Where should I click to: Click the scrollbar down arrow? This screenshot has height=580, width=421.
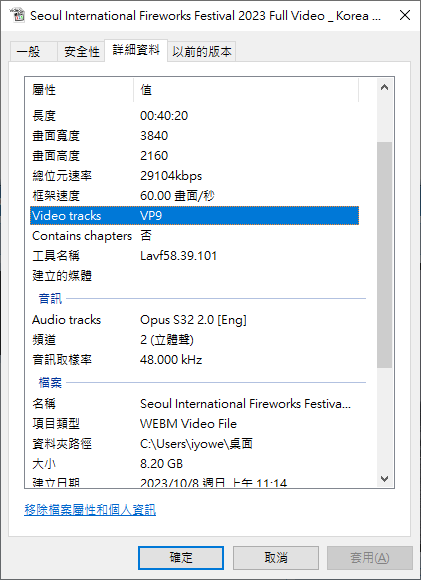(x=384, y=479)
